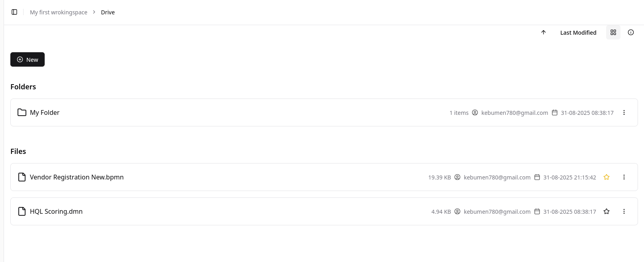This screenshot has width=644, height=262.
Task: Click the My Folder modified date calendar icon
Action: pyautogui.click(x=555, y=112)
